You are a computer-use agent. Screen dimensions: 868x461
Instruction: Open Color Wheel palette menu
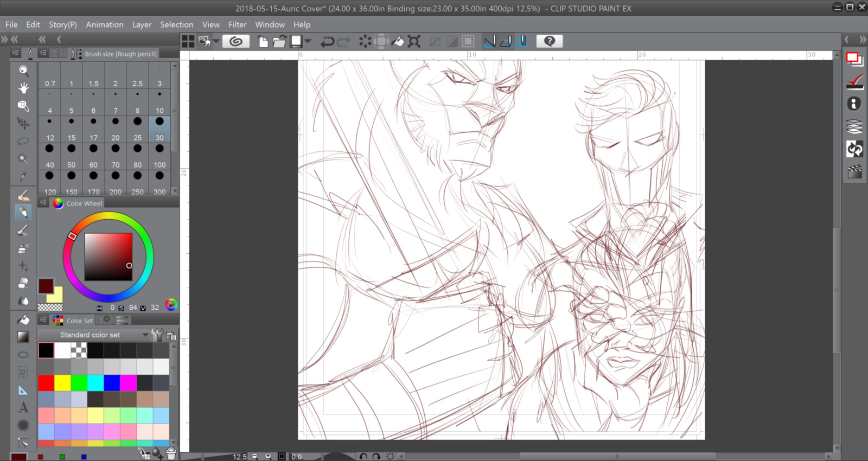43,203
